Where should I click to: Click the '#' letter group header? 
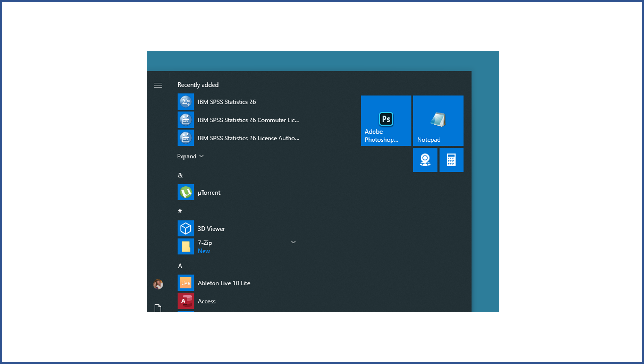(180, 211)
